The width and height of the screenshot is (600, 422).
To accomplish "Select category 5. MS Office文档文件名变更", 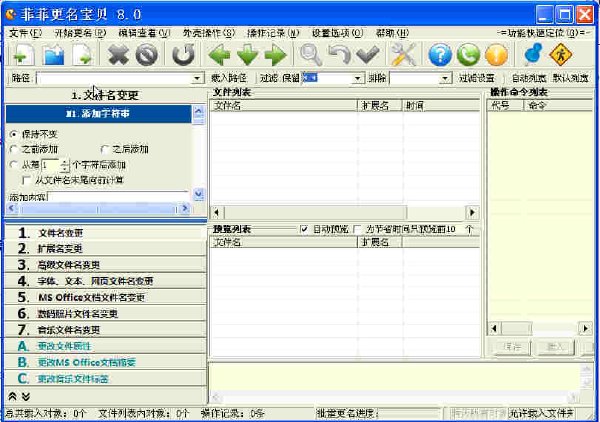I will (x=105, y=297).
